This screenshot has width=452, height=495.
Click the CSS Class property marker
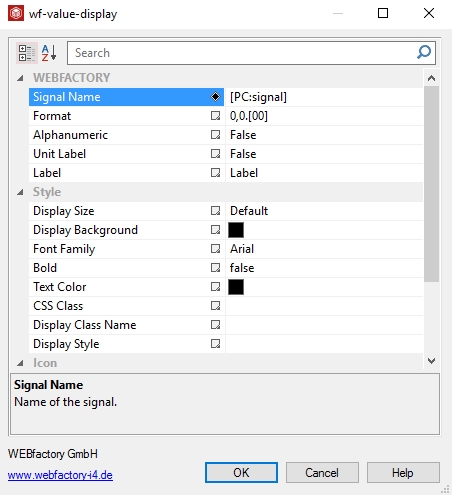point(215,306)
